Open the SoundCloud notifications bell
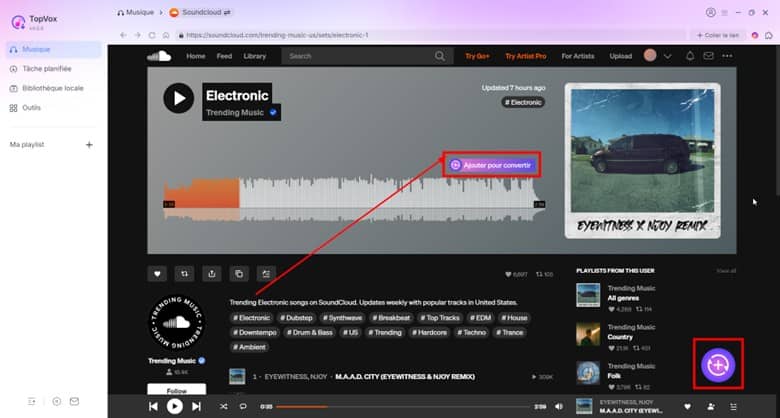780x418 pixels. [690, 56]
